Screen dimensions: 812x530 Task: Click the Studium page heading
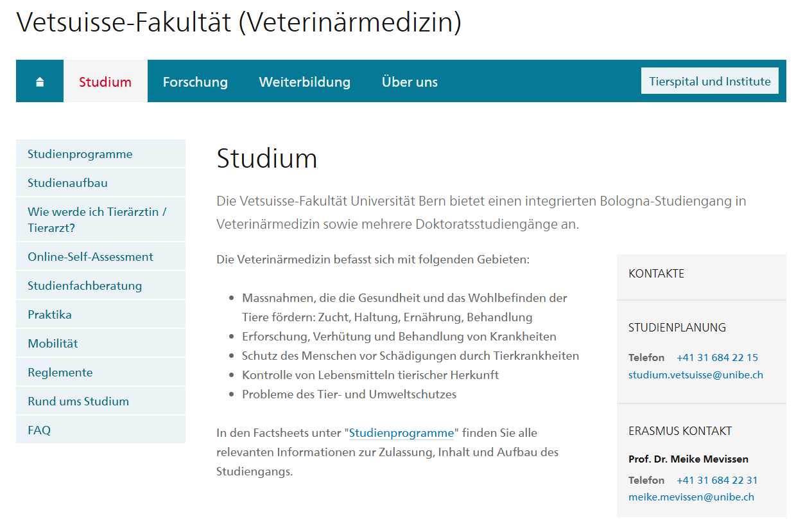[267, 158]
